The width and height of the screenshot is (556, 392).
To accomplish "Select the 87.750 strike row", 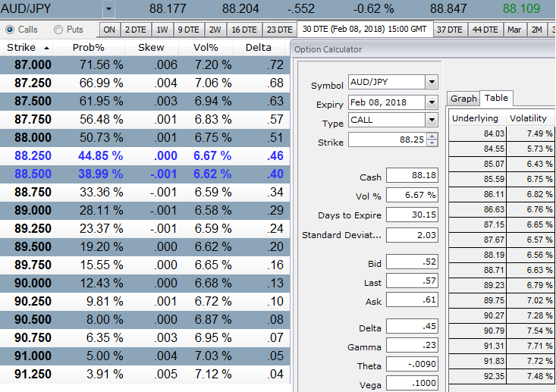I will coord(145,120).
